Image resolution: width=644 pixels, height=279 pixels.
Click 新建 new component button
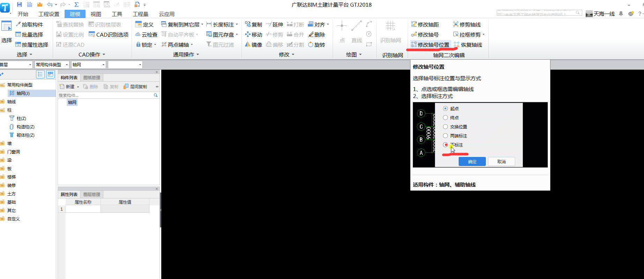[67, 86]
